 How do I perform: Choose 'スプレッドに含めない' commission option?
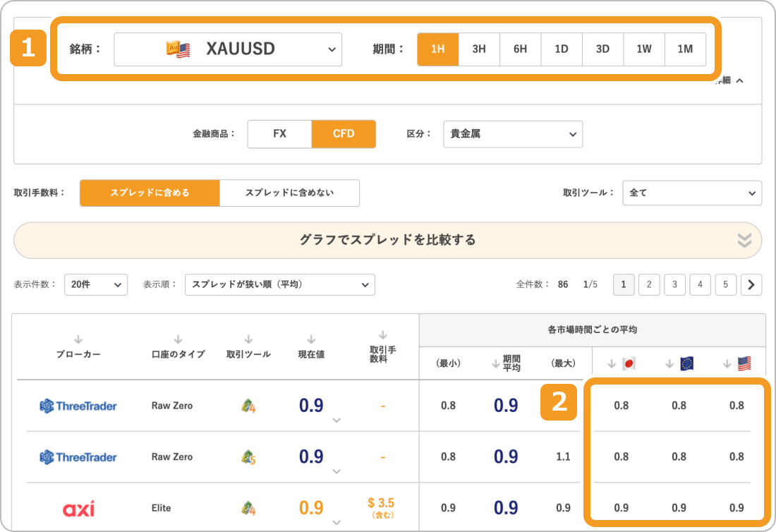(289, 193)
